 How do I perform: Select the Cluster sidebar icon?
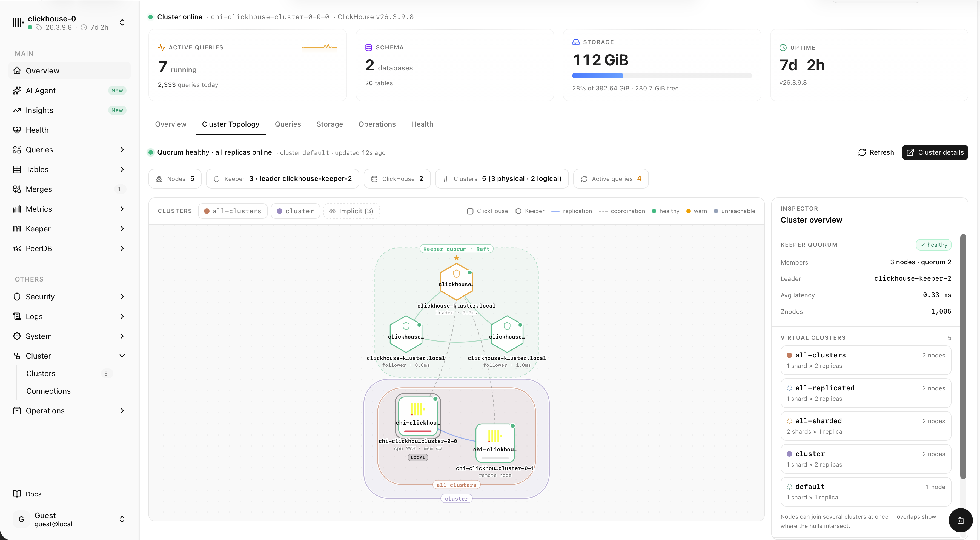coord(17,356)
